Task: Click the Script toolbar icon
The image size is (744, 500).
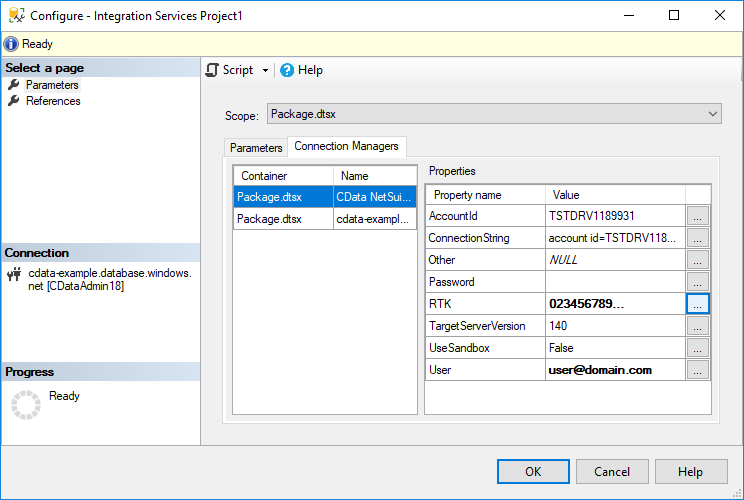Action: point(212,70)
